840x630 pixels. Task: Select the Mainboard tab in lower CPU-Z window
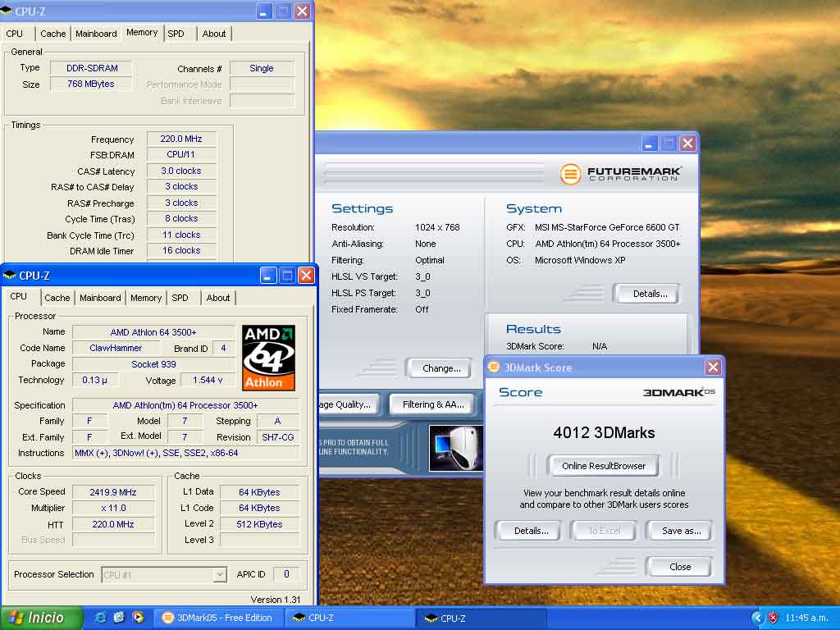(x=100, y=298)
